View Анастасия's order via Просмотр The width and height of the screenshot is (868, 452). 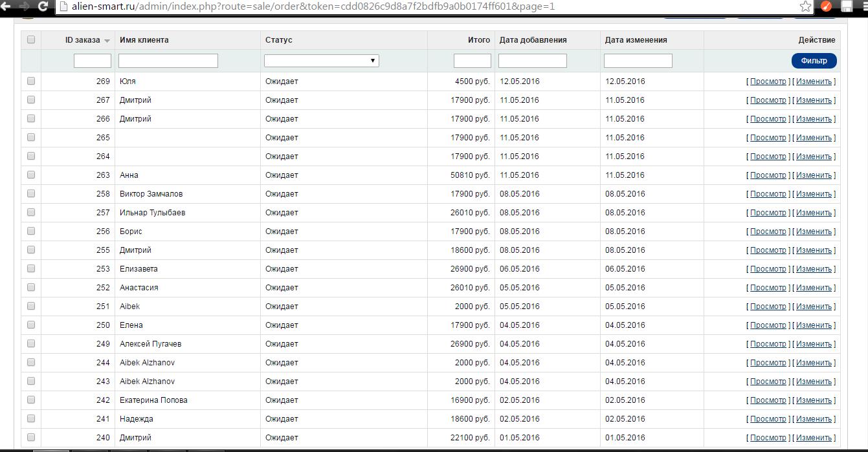click(x=768, y=288)
